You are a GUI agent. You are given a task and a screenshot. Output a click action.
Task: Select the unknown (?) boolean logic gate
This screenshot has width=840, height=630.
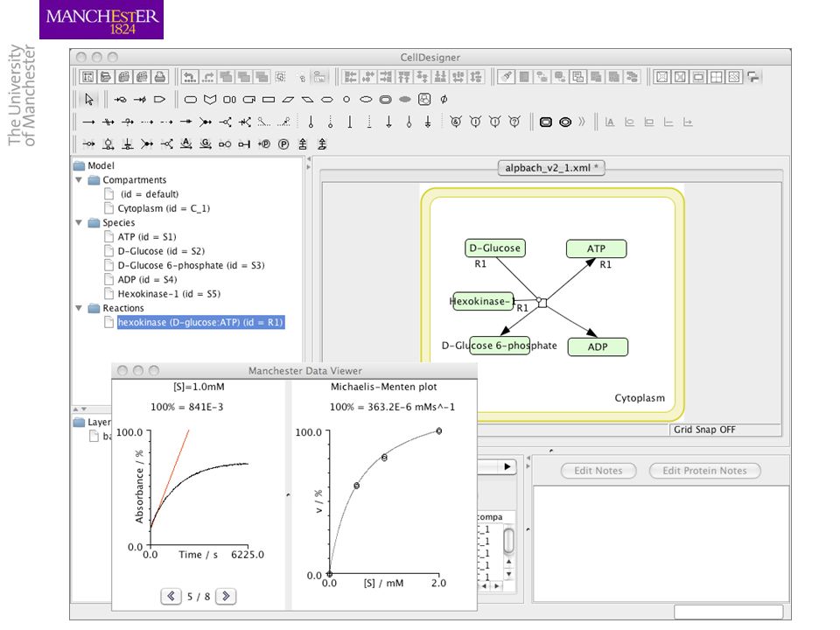pyautogui.click(x=514, y=122)
